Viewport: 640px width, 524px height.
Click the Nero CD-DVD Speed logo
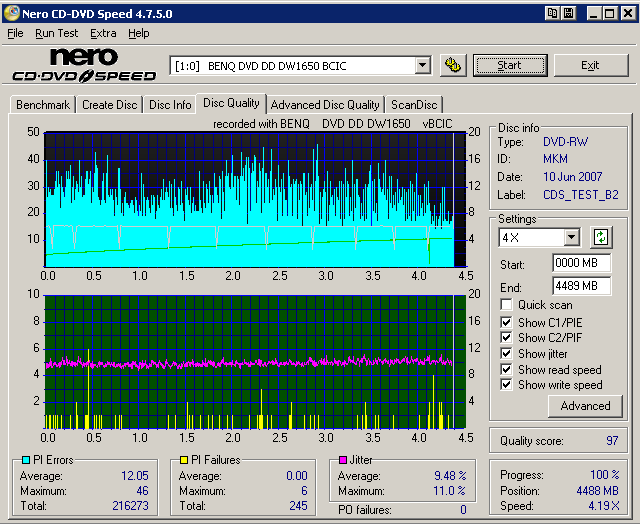84,65
